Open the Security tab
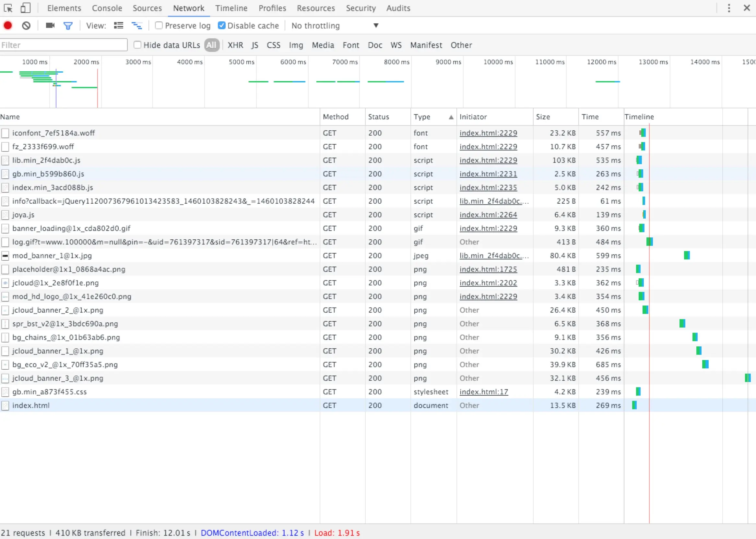The height and width of the screenshot is (539, 756). click(x=360, y=8)
